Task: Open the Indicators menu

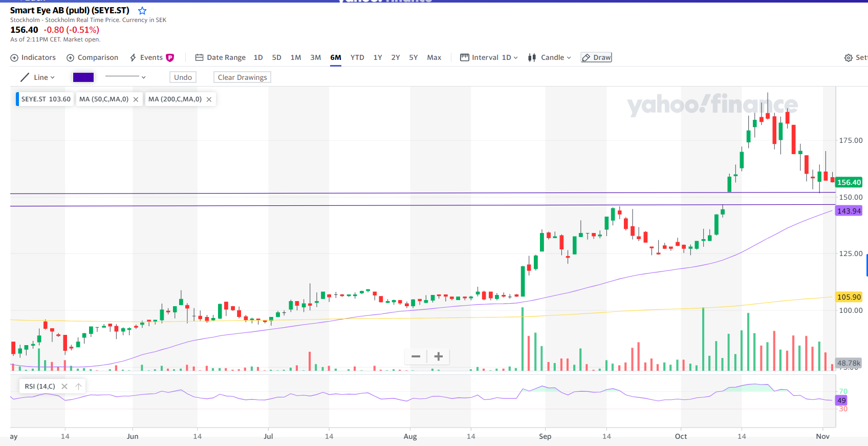Action: [x=33, y=57]
